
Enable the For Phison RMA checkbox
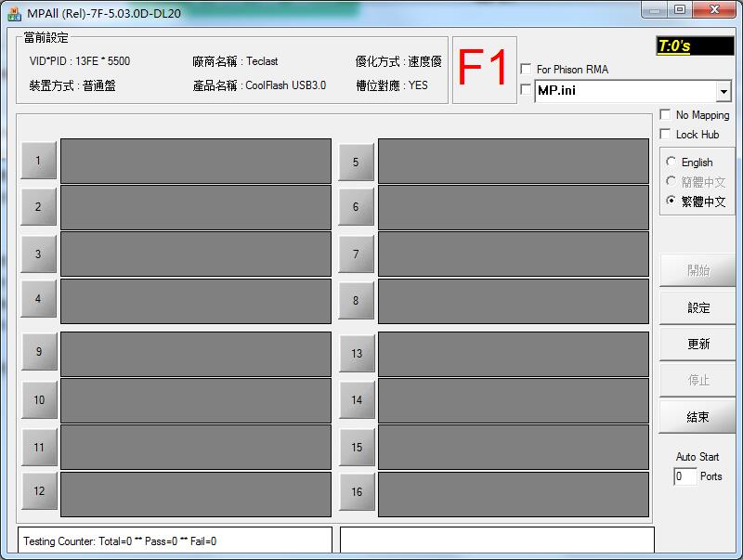tap(527, 70)
